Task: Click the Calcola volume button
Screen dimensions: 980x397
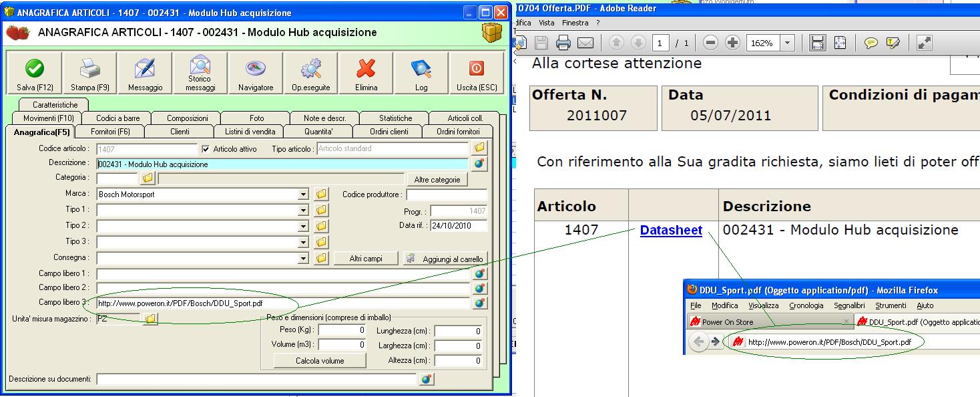Action: click(x=320, y=361)
